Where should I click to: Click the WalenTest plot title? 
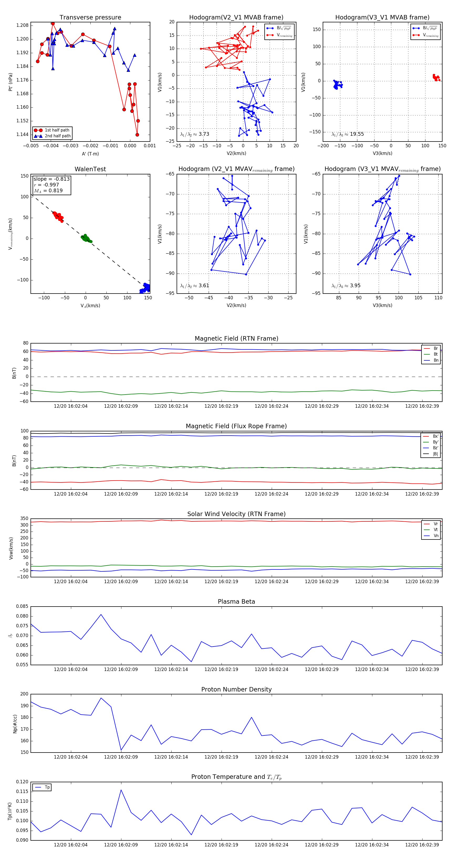point(90,169)
